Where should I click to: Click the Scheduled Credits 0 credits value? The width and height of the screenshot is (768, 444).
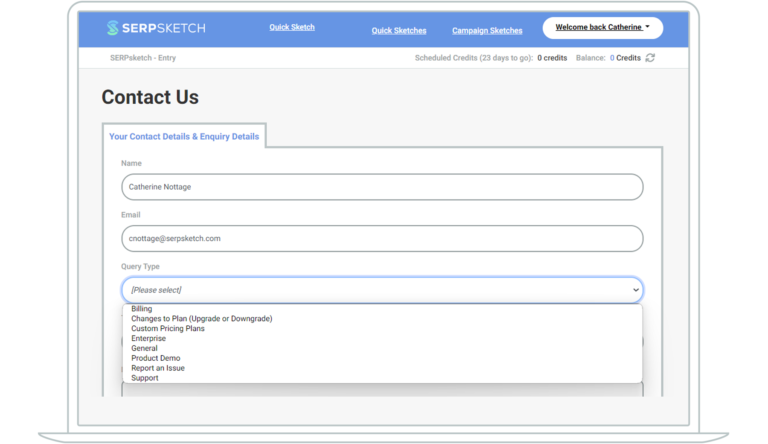point(552,58)
